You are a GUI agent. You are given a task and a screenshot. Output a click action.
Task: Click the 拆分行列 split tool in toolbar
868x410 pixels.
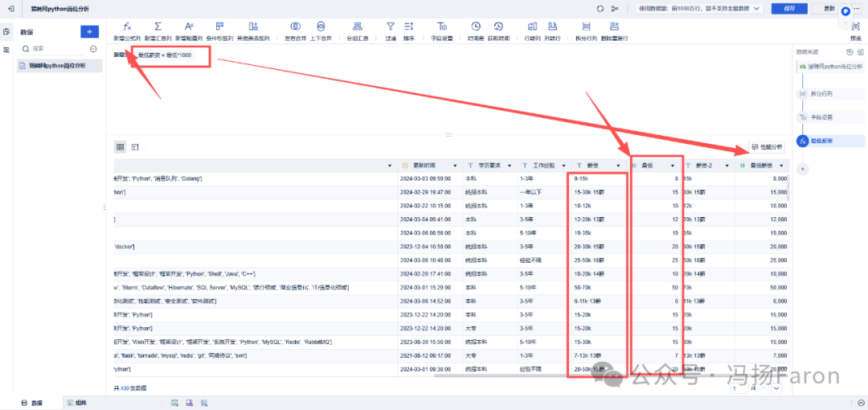(x=586, y=31)
